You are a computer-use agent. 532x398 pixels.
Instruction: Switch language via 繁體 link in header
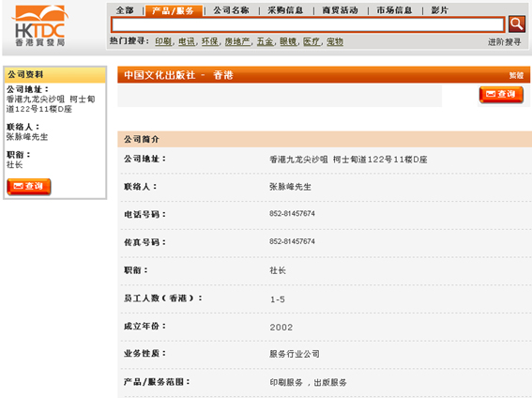pos(516,75)
